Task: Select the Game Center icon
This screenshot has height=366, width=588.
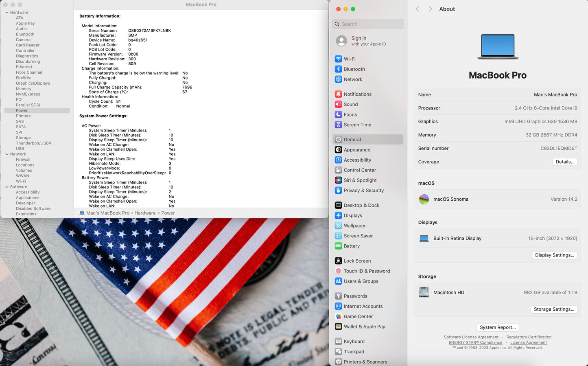Action: [x=338, y=316]
